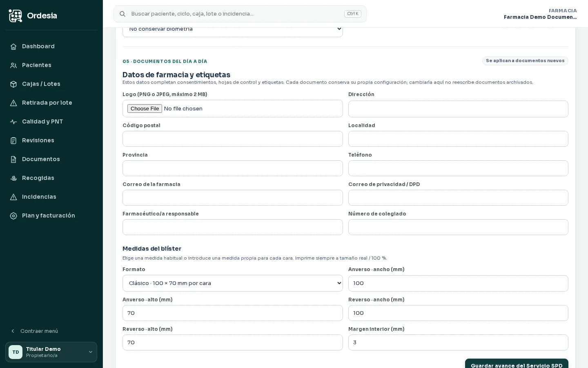Click the Correo de privacidad / DPD field
588x368 pixels.
click(458, 198)
